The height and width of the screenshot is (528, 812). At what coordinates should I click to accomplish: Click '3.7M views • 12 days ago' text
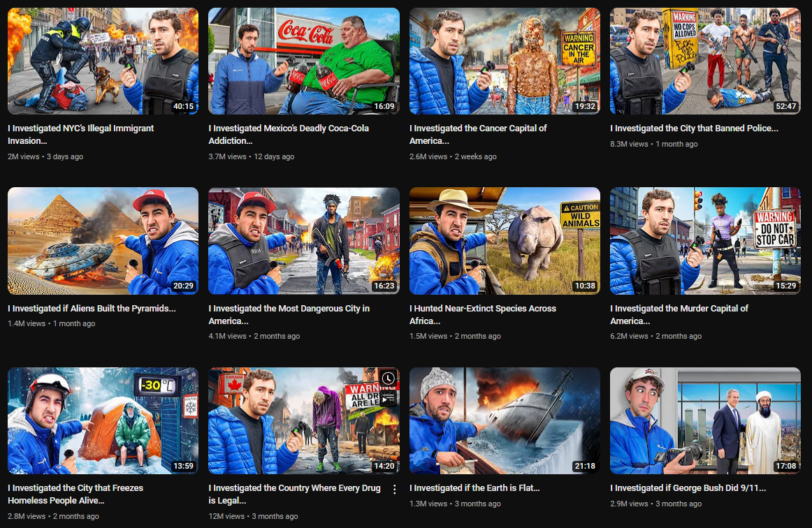tap(251, 156)
